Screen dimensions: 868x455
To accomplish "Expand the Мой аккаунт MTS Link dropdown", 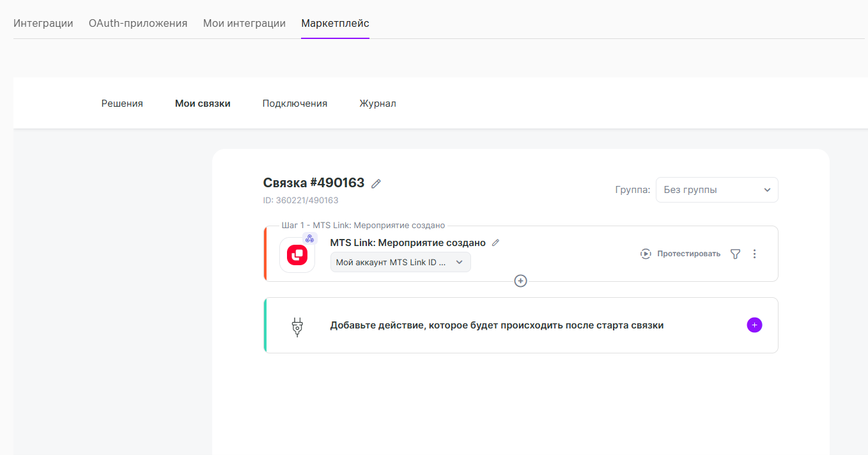I will [401, 262].
